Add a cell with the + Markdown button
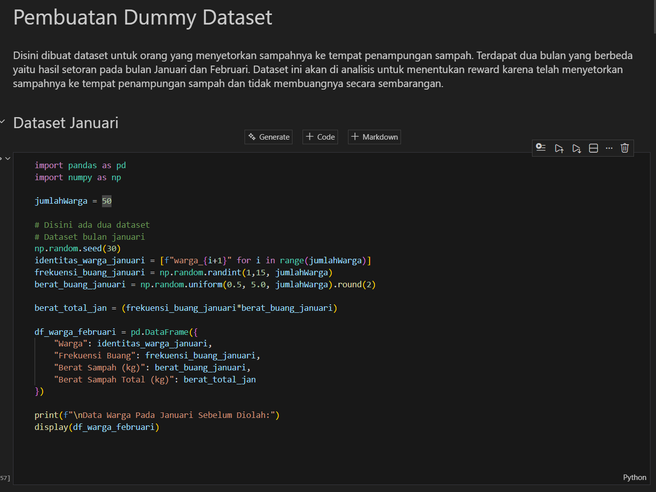The image size is (656, 492). [374, 137]
